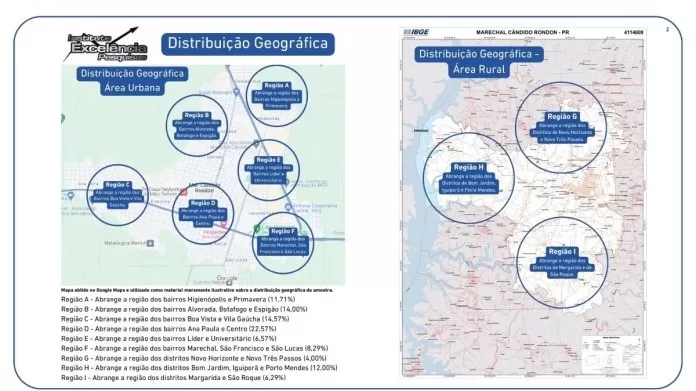Select the 'Região A - Higienópolis e Primavera (11,71%)' line
This screenshot has width=696, height=391.
[178, 300]
